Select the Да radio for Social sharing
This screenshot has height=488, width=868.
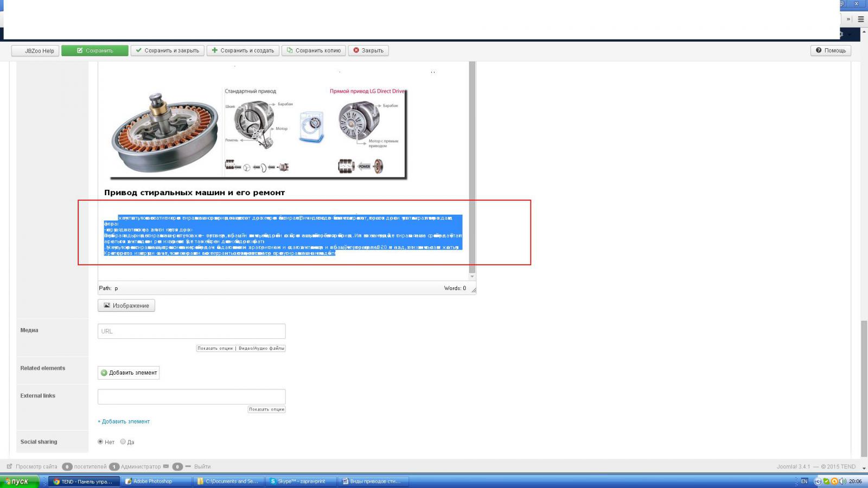click(123, 442)
